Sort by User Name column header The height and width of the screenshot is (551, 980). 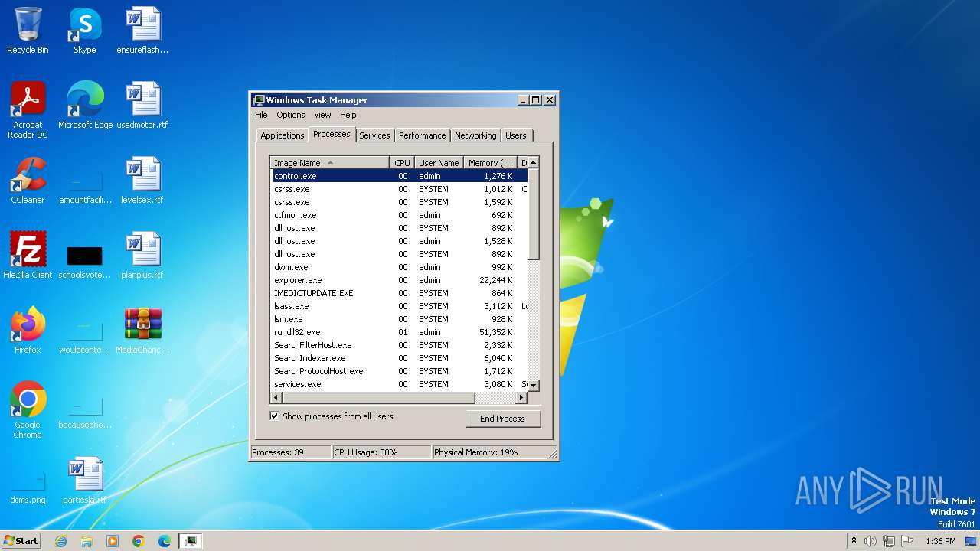point(439,163)
